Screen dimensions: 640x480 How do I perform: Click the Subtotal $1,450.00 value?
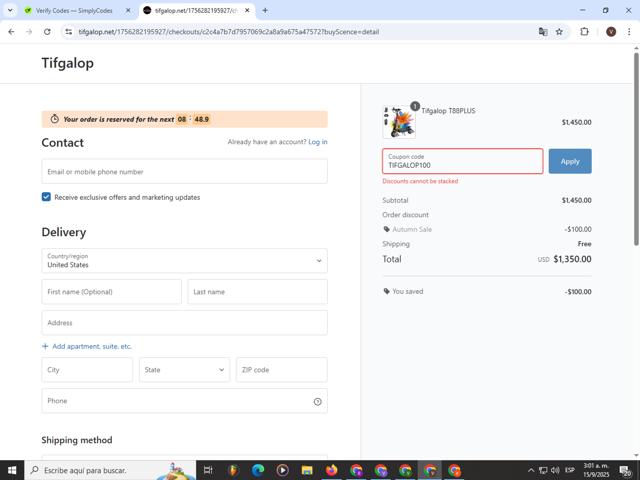576,200
